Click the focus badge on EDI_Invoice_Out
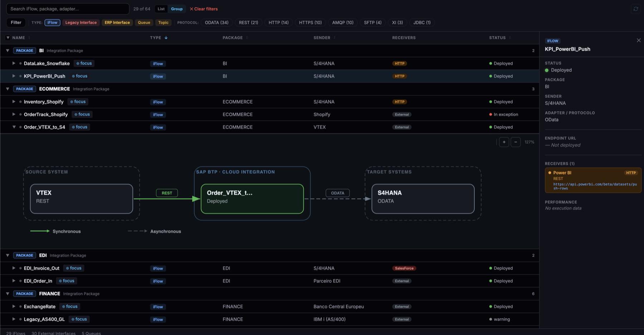The image size is (644, 335). click(x=74, y=268)
